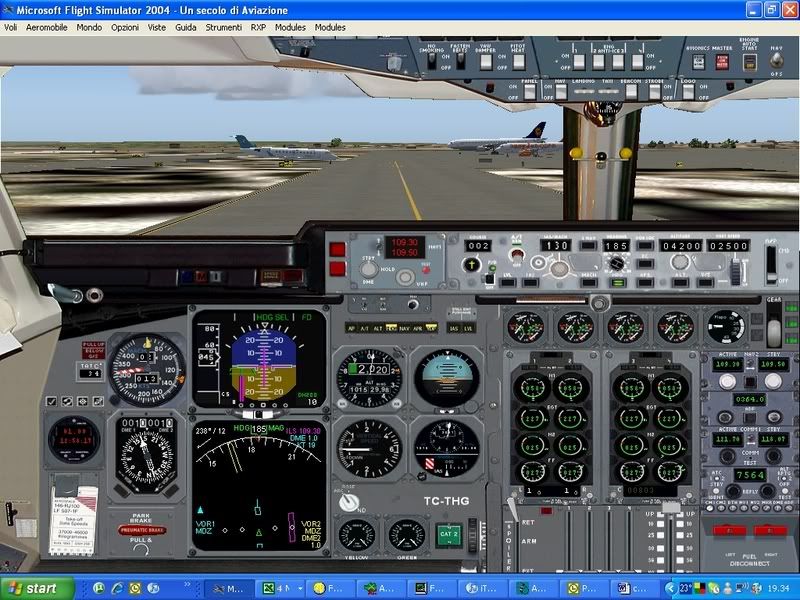Click the Course selector knob

[471, 265]
